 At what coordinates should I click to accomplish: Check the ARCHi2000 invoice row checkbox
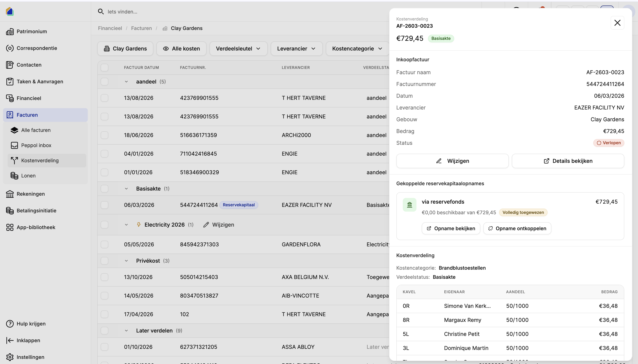click(x=104, y=135)
